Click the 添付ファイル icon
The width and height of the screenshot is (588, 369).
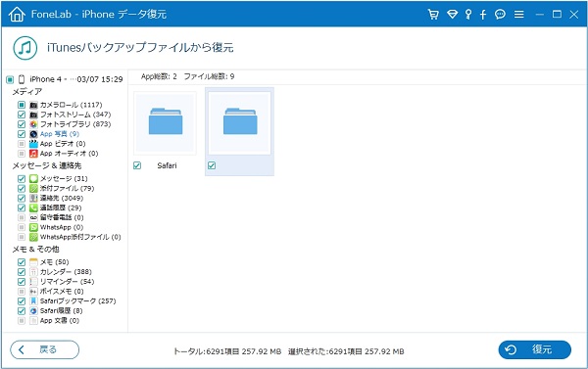[x=33, y=189]
